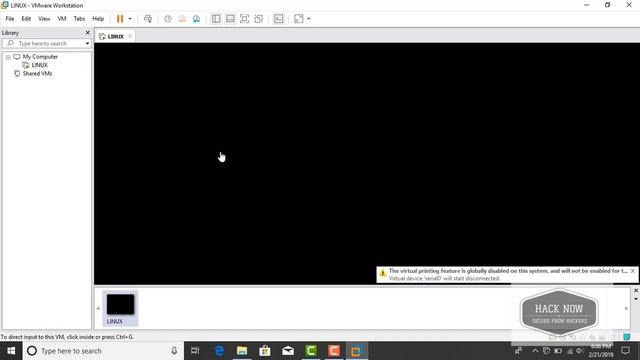
Task: Click the volume speaker tray icon
Action: [x=579, y=351]
